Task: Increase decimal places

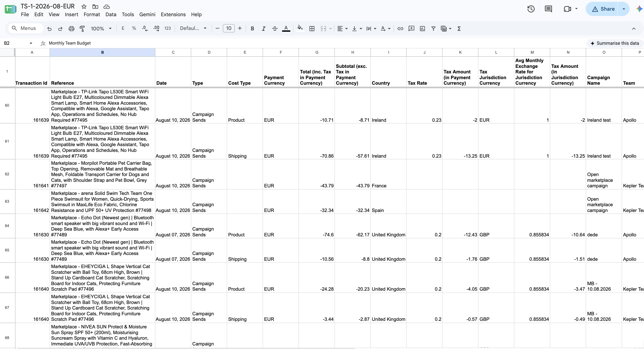Action: click(156, 28)
